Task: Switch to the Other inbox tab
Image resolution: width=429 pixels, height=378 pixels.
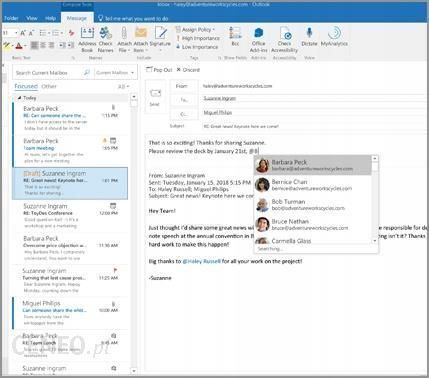Action: [49, 86]
